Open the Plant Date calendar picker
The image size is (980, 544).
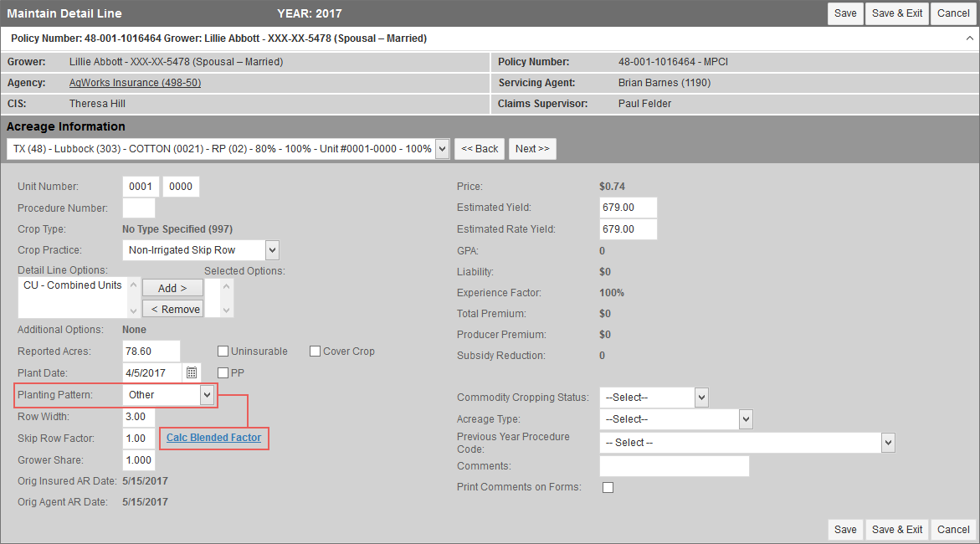(x=192, y=372)
